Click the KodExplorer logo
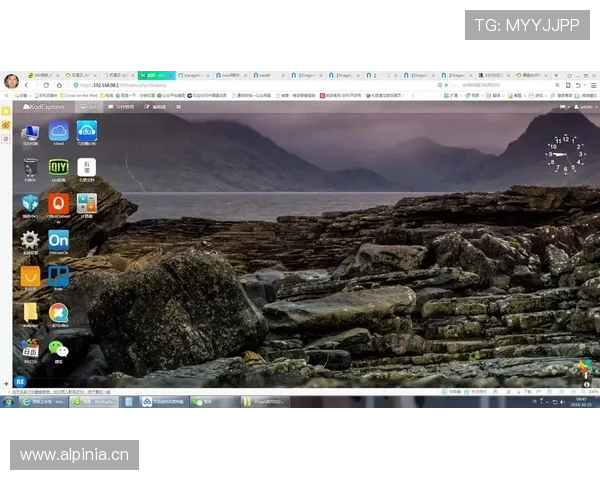600x480 pixels. [44, 106]
